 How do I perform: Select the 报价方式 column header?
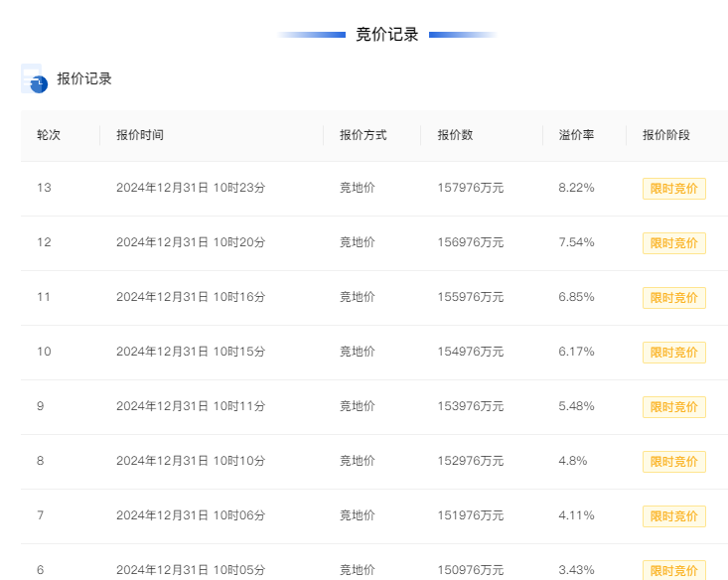364,135
